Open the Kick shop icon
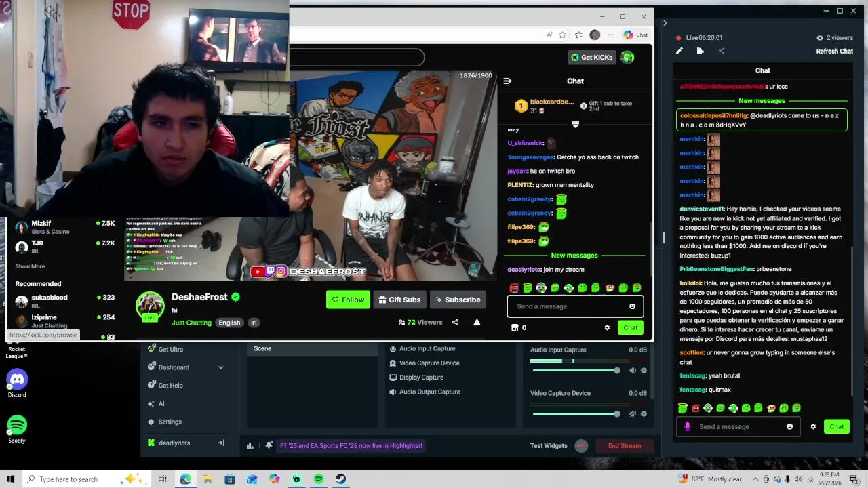The width and height of the screenshot is (868, 488). (x=515, y=327)
